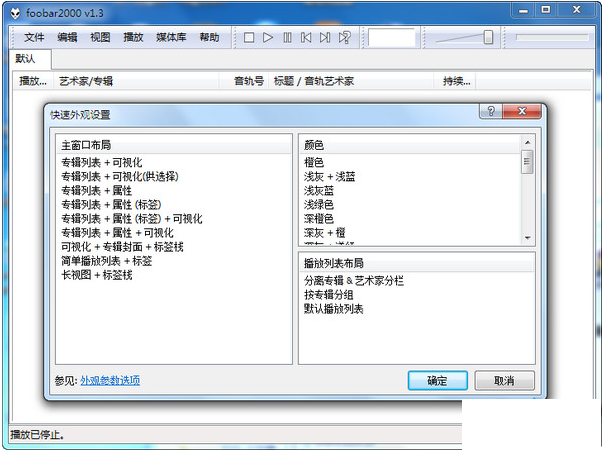This screenshot has width=604, height=453.
Task: Click the 持续... column header
Action: click(455, 81)
